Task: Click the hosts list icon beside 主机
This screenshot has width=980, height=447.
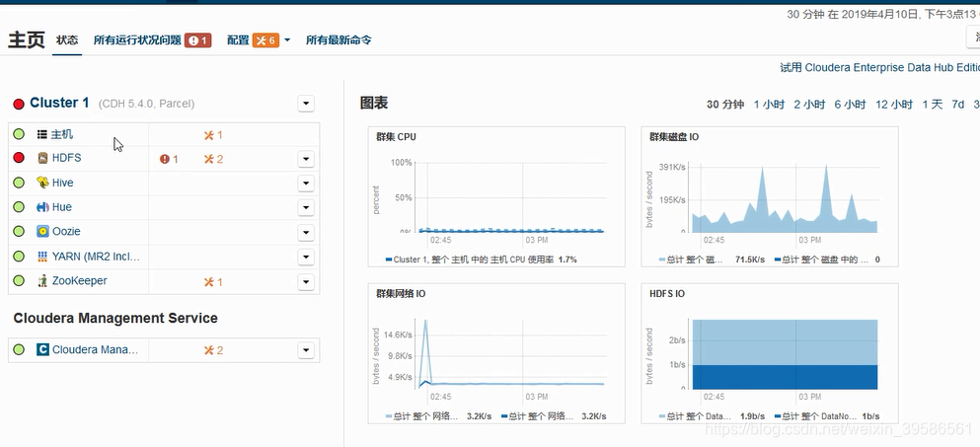Action: pyautogui.click(x=41, y=134)
